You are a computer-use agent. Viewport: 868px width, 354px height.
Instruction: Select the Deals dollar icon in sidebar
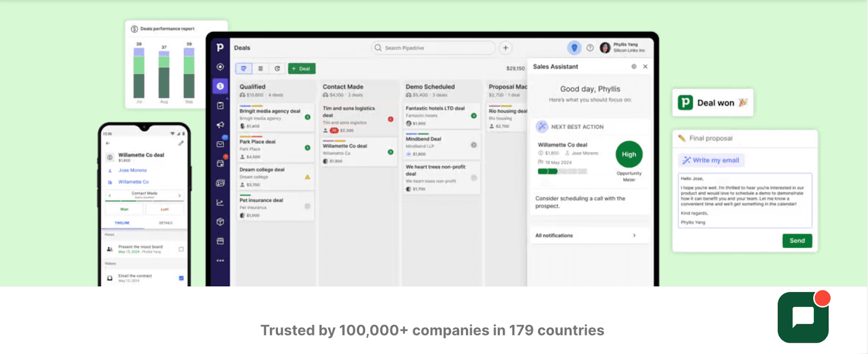(220, 86)
